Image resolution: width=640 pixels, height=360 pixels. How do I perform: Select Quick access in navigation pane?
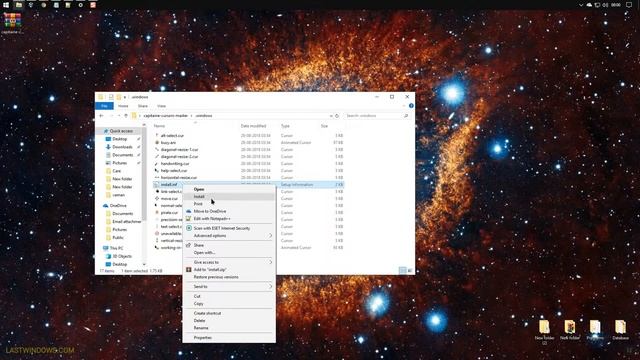(121, 131)
